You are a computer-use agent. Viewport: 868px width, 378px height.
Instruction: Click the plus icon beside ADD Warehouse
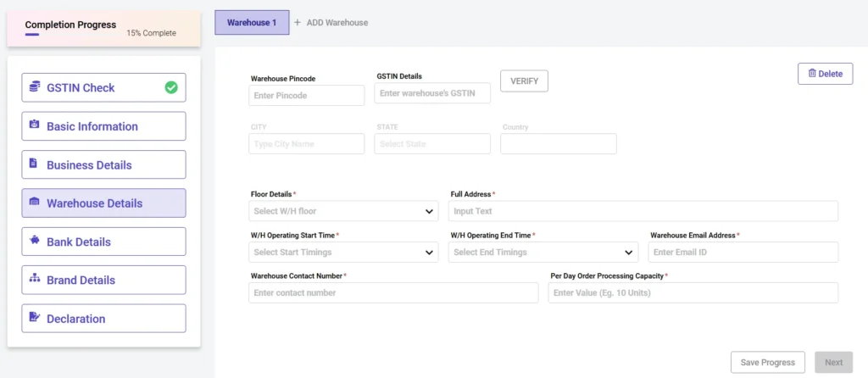[x=298, y=23]
